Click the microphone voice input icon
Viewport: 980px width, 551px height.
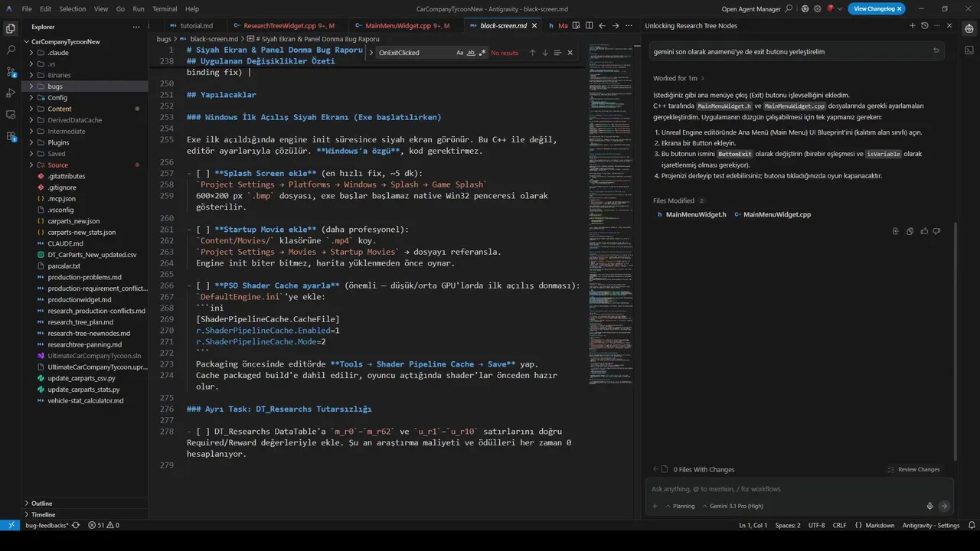929,506
